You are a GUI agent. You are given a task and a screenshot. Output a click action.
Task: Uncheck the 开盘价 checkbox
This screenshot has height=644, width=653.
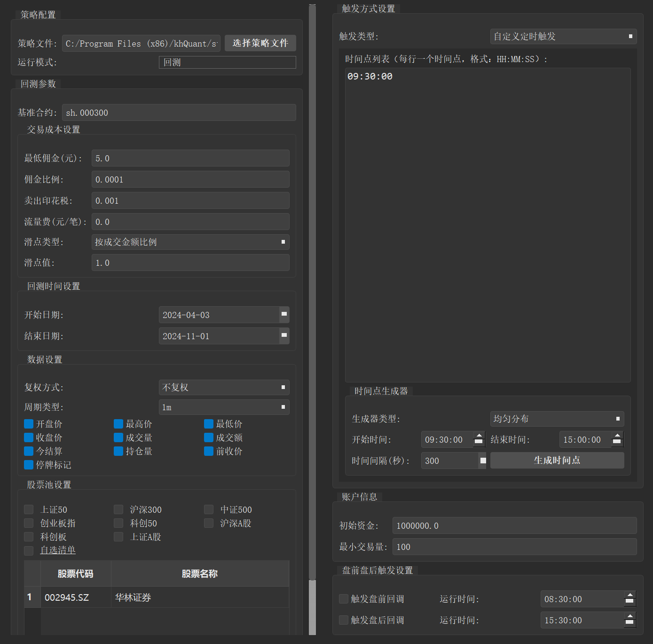pyautogui.click(x=29, y=424)
